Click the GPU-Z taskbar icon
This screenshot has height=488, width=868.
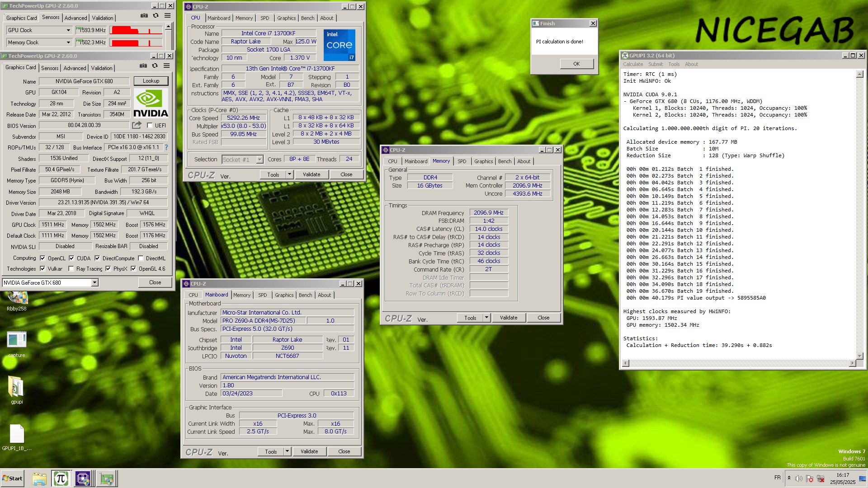tap(107, 479)
